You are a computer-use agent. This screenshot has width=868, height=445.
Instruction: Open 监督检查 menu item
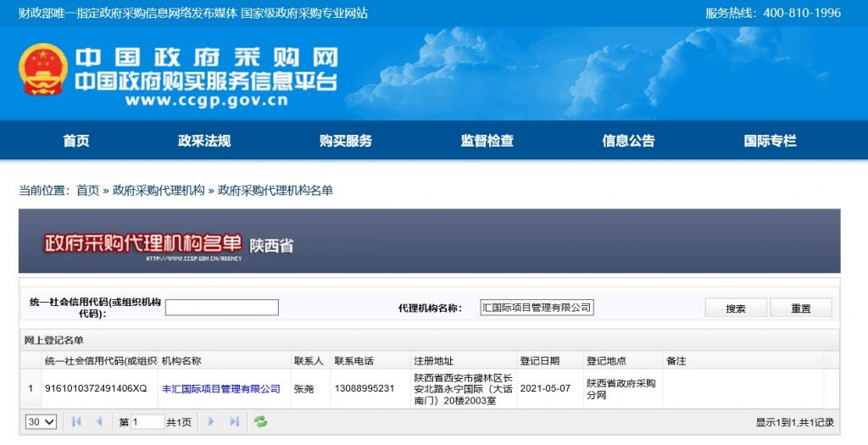click(487, 141)
